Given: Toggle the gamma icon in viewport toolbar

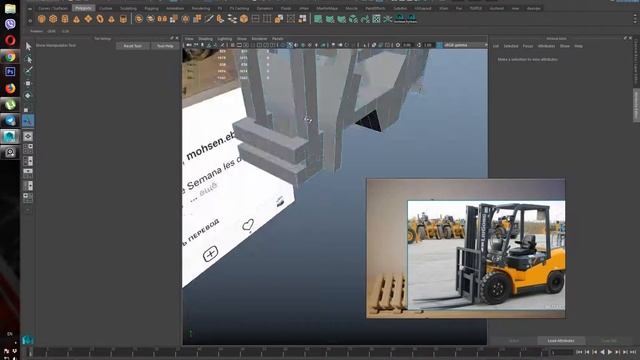Looking at the screenshot, I should click(x=419, y=45).
